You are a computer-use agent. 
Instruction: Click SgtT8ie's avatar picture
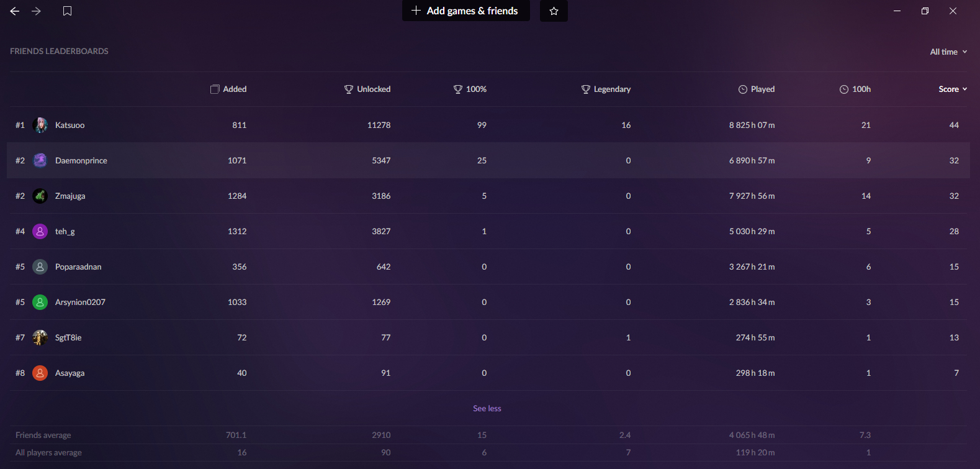(40, 337)
